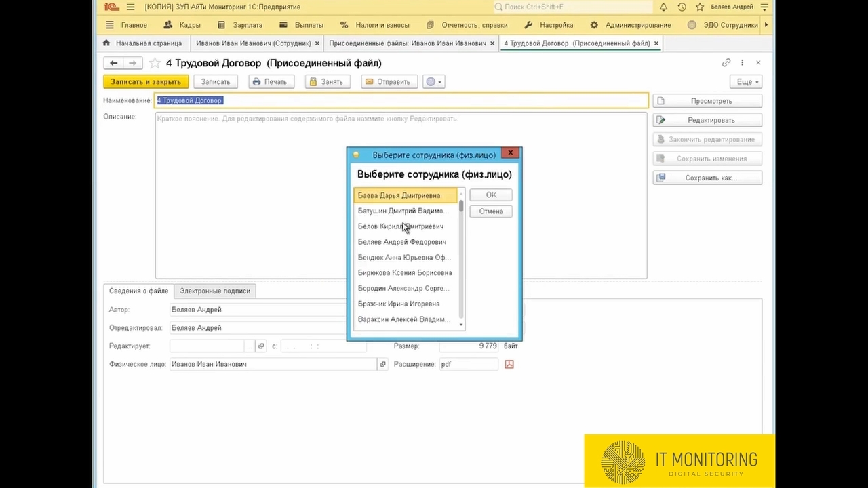Viewport: 868px width, 488px height.
Task: Copy link using the chain icon
Action: 726,62
